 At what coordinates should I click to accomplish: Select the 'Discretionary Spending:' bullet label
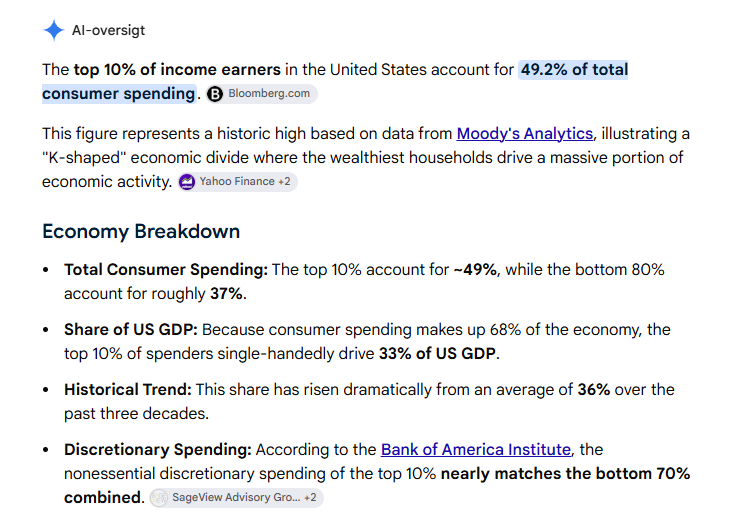click(158, 450)
